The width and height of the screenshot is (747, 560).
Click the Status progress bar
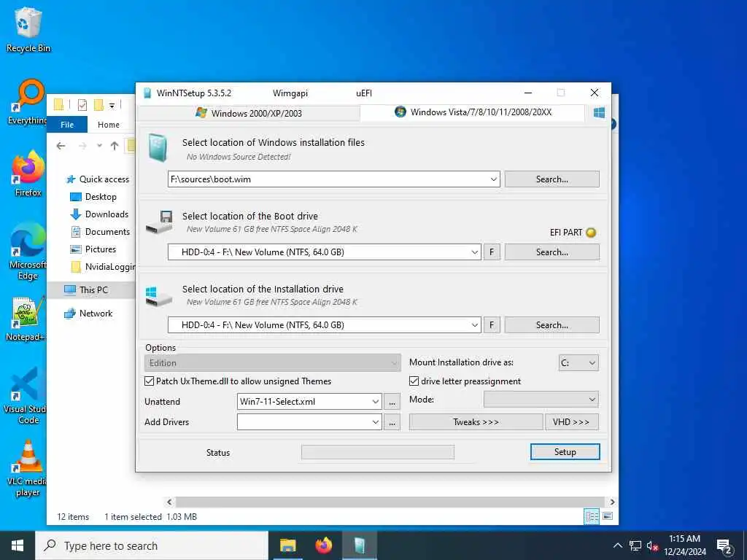pos(378,452)
